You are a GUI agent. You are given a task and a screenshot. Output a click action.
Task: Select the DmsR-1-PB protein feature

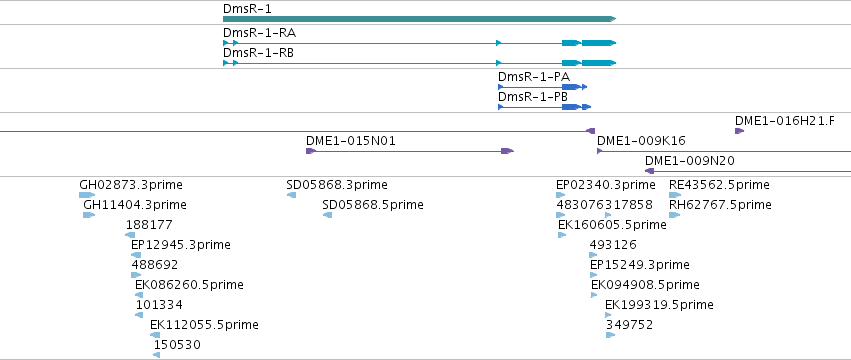coord(544,107)
